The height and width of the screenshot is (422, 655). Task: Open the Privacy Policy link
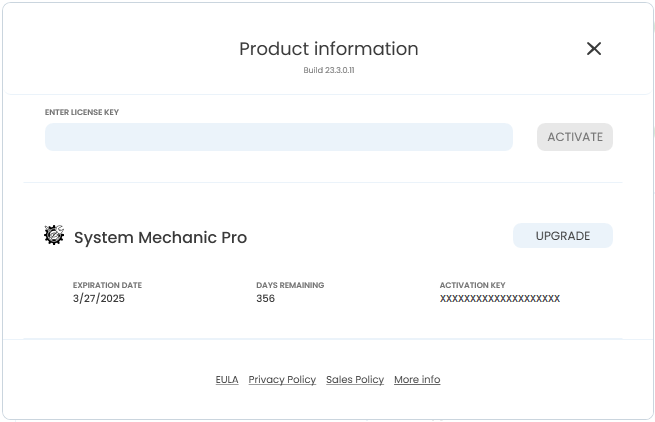[x=282, y=379]
